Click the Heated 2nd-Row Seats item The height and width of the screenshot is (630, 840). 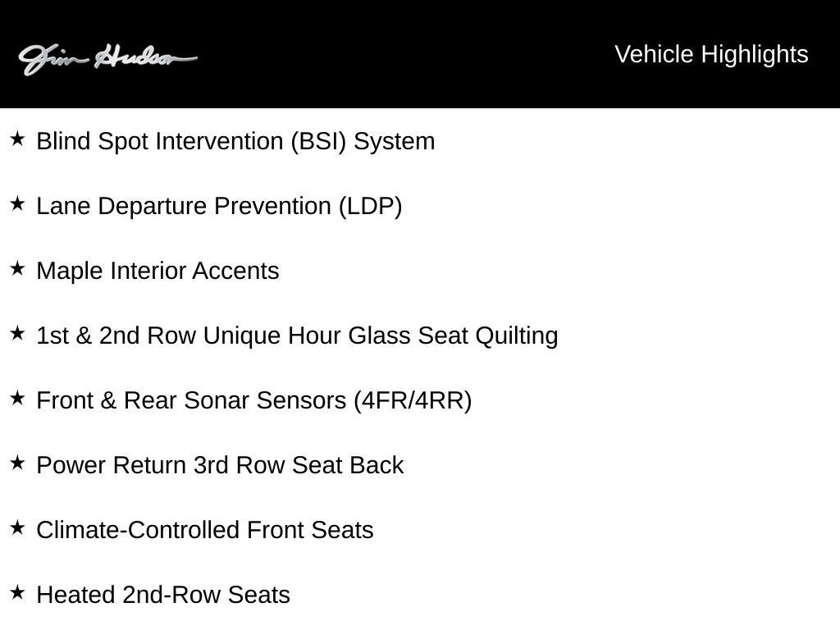pyautogui.click(x=163, y=595)
